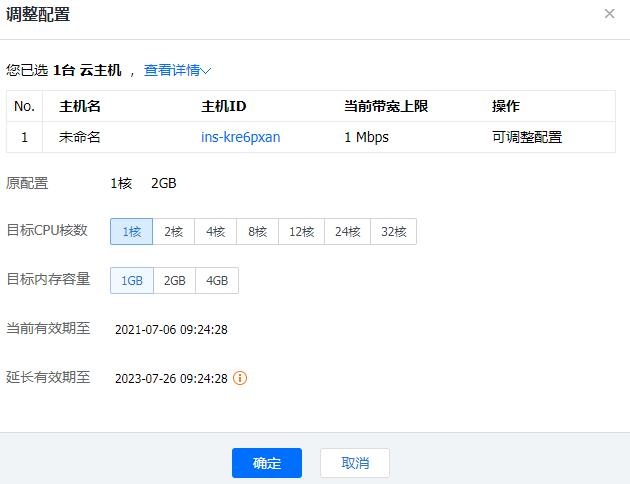Click current expiry date 2021-07-06 09:24:28
630x484 pixels.
(x=171, y=329)
